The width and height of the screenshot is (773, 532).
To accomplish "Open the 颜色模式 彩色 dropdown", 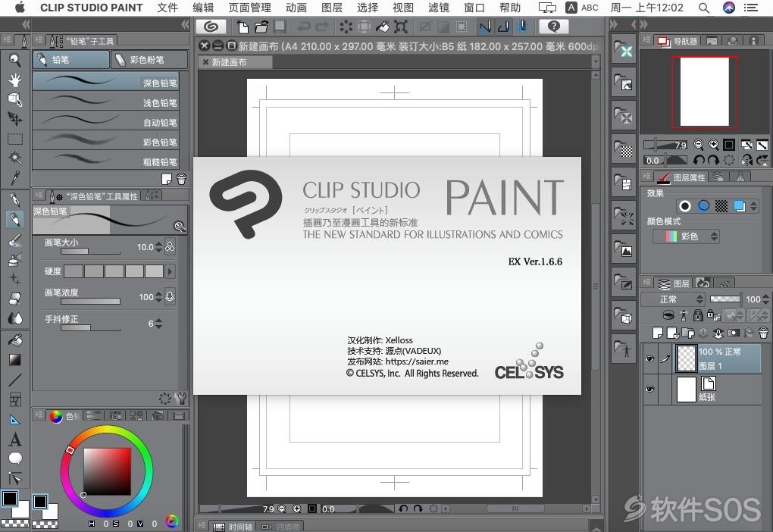I will point(687,236).
